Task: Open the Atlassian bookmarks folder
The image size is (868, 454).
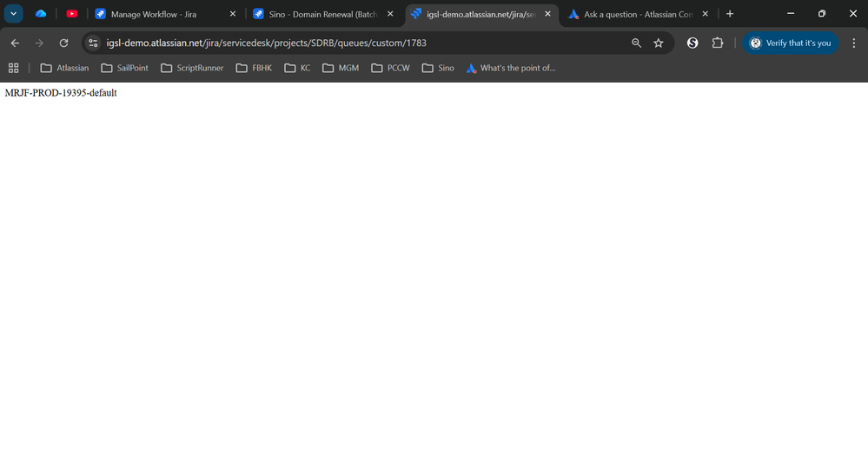Action: click(64, 68)
